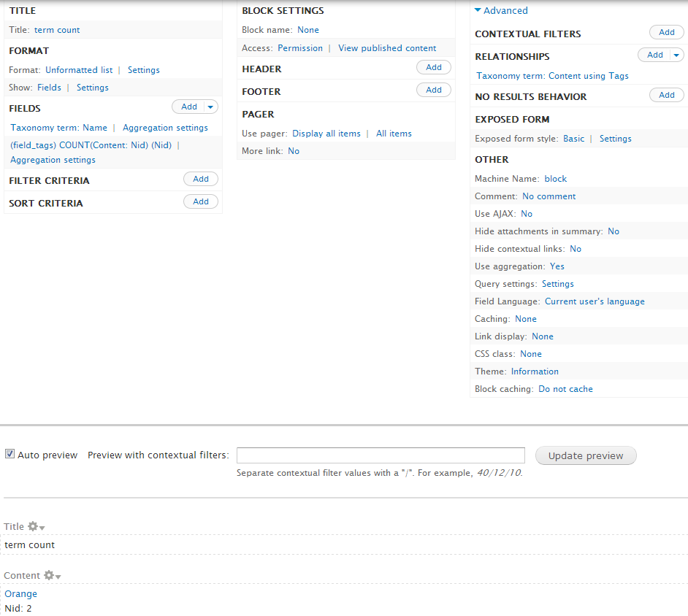The height and width of the screenshot is (616, 688).
Task: Click the Update preview button
Action: pos(585,455)
